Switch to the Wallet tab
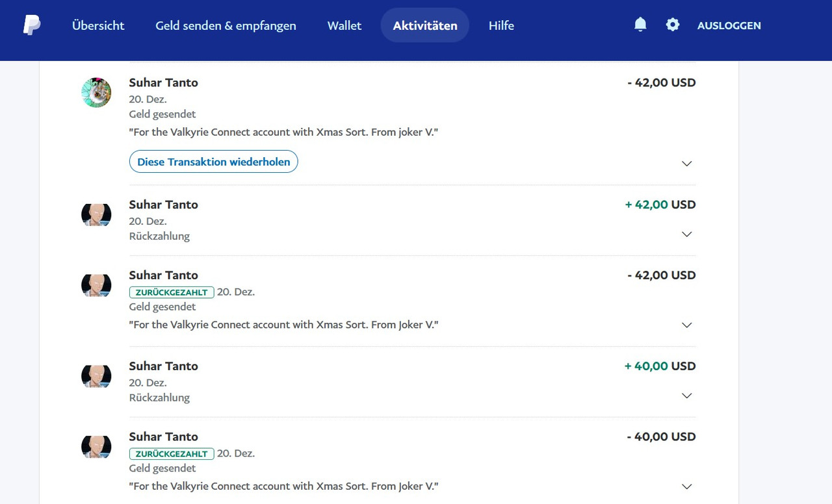The width and height of the screenshot is (832, 504). (x=344, y=26)
